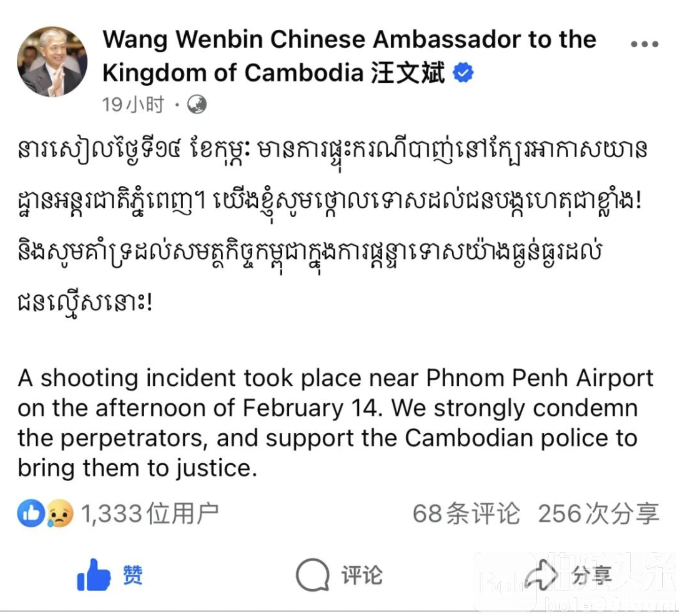Open the Wang Wenbin Chinese Ambassador page name

[349, 56]
